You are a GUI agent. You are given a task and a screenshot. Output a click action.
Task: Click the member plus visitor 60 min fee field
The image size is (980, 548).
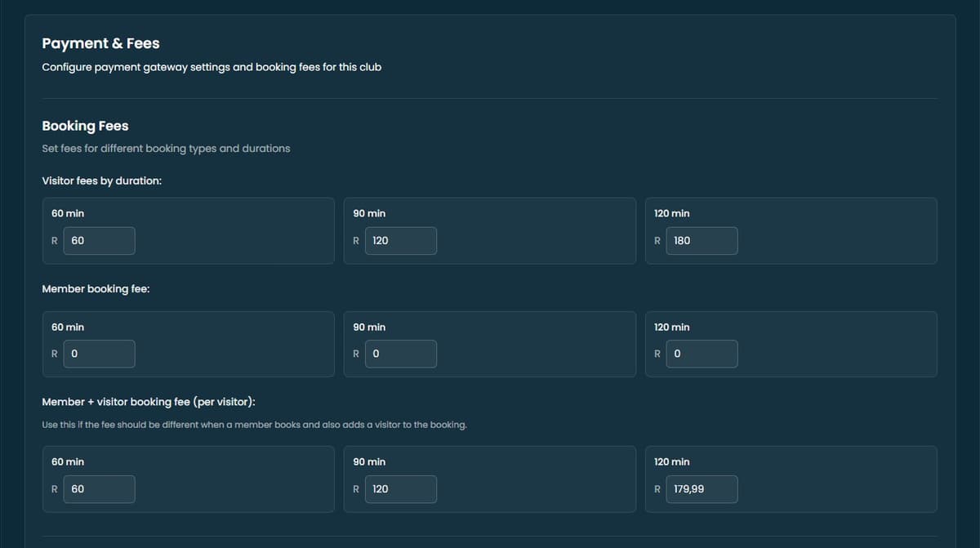pyautogui.click(x=99, y=489)
